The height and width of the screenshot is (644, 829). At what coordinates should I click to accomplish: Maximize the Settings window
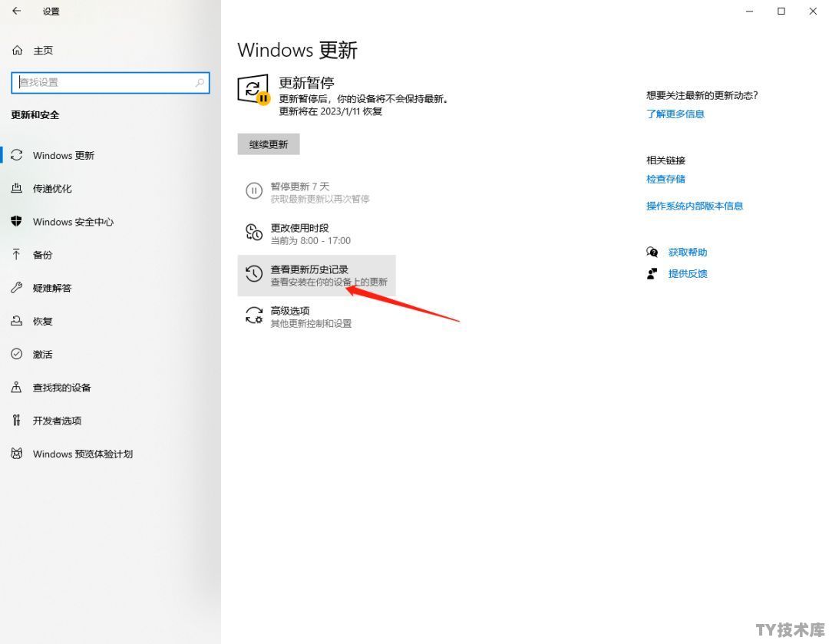click(x=781, y=11)
